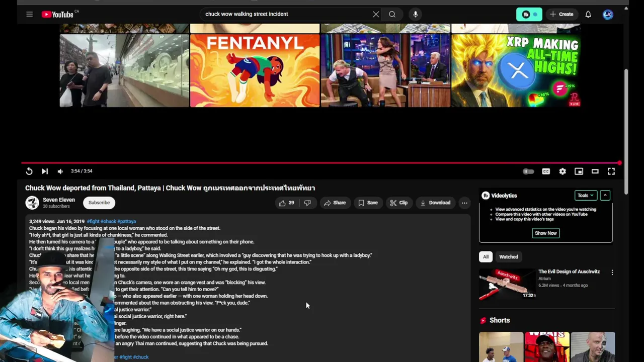
Task: Open the Seven Eleven channel name
Action: (59, 200)
